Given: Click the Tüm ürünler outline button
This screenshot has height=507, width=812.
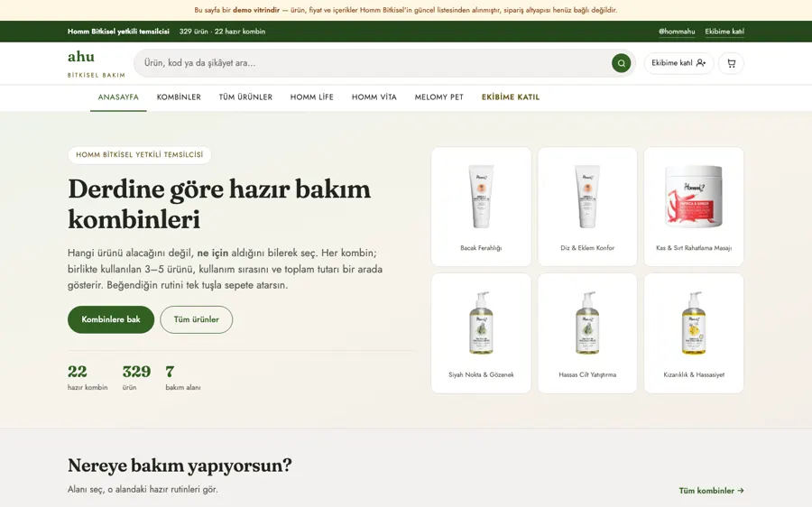Looking at the screenshot, I should (197, 319).
